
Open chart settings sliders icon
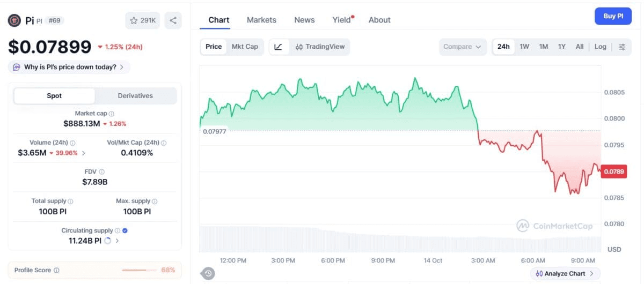[x=622, y=47]
